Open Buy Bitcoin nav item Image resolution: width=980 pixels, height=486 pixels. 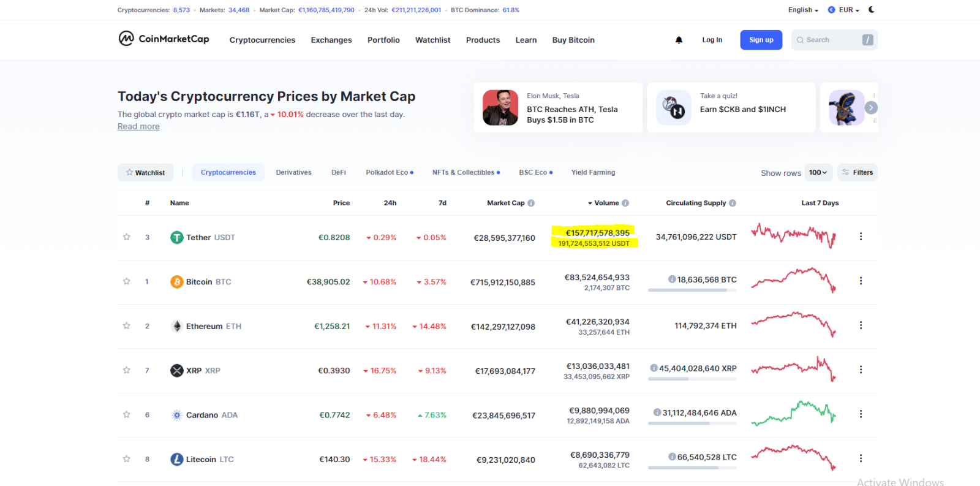573,40
